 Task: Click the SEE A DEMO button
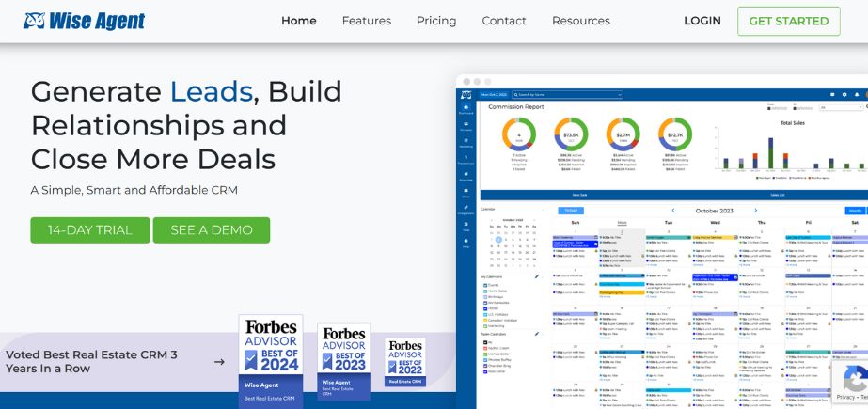(212, 230)
